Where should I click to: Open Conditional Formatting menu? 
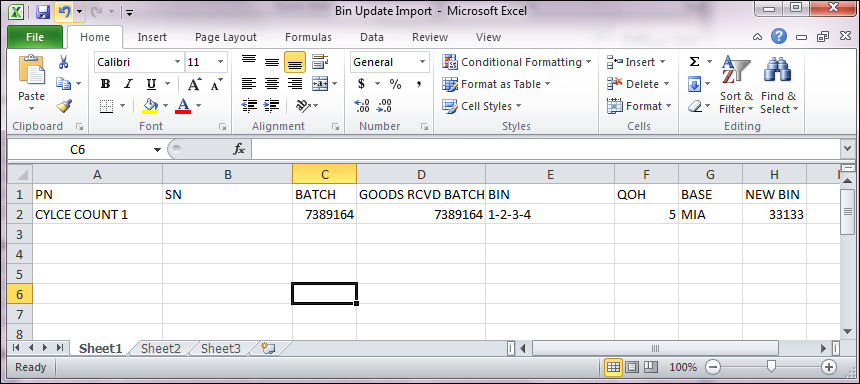(x=517, y=62)
